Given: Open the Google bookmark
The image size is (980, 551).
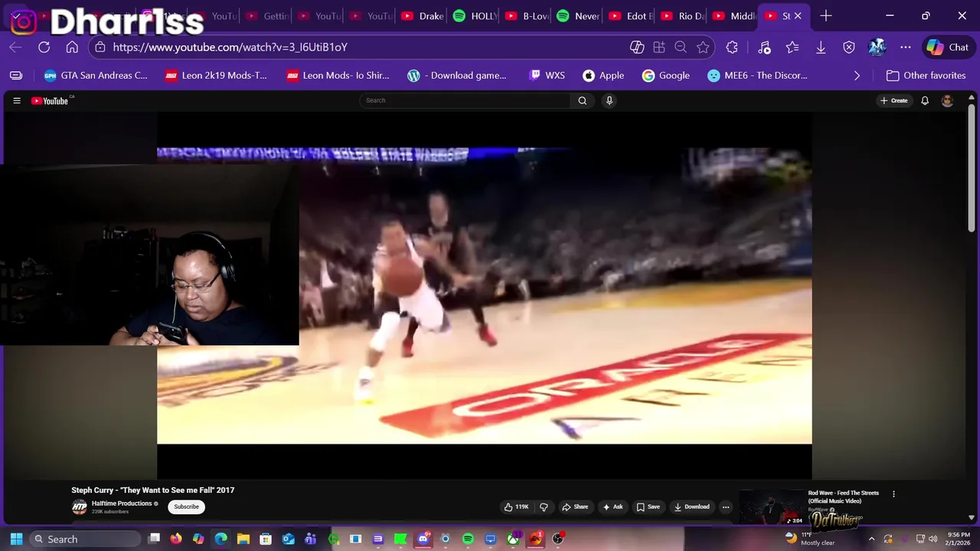Looking at the screenshot, I should coord(665,76).
